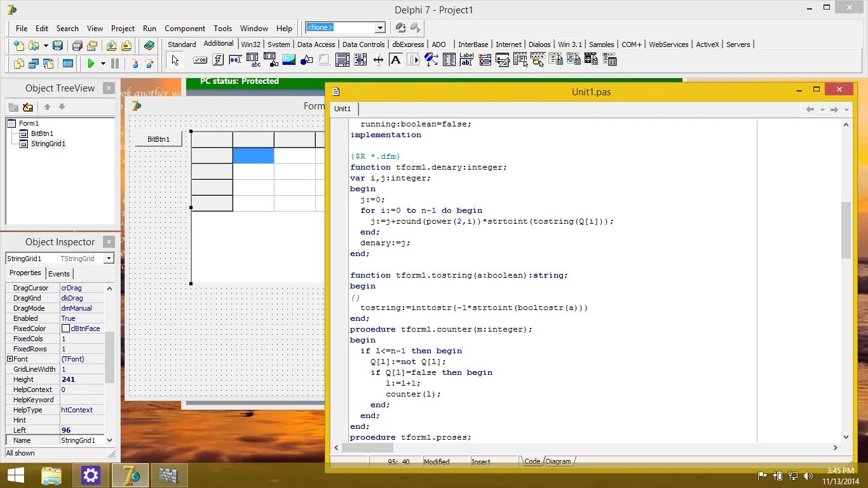Click the code editor vertical scrollbar thumb
The image size is (868, 488).
[846, 230]
